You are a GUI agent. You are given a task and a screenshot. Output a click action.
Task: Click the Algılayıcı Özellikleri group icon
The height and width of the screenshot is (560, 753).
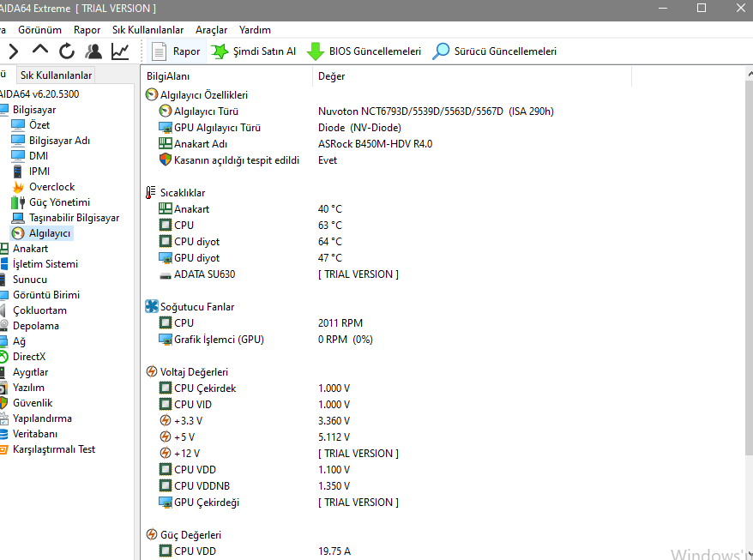click(151, 94)
